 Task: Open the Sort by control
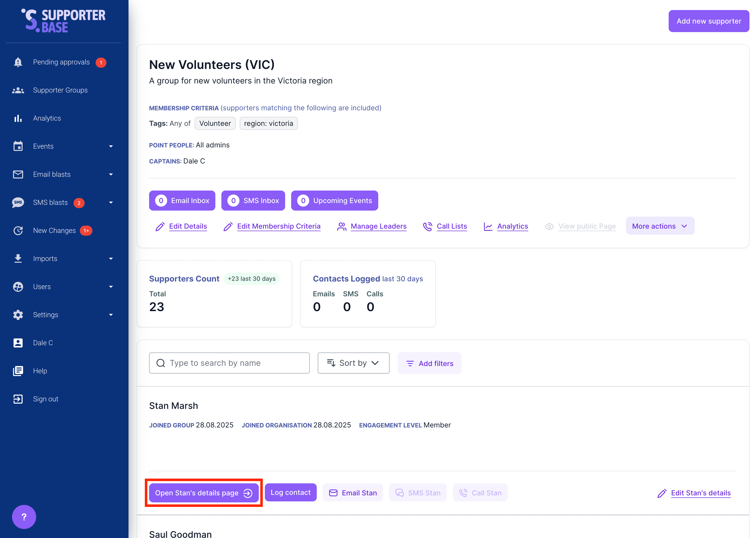353,363
